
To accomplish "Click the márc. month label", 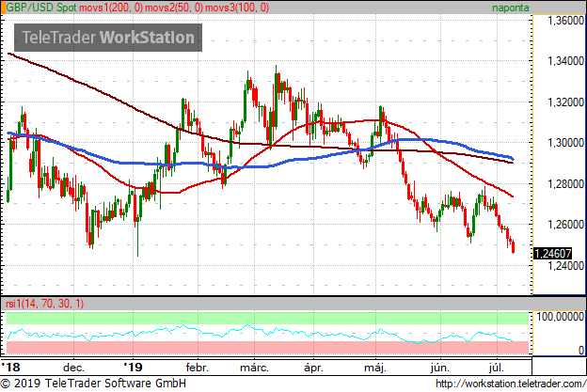I will (255, 368).
